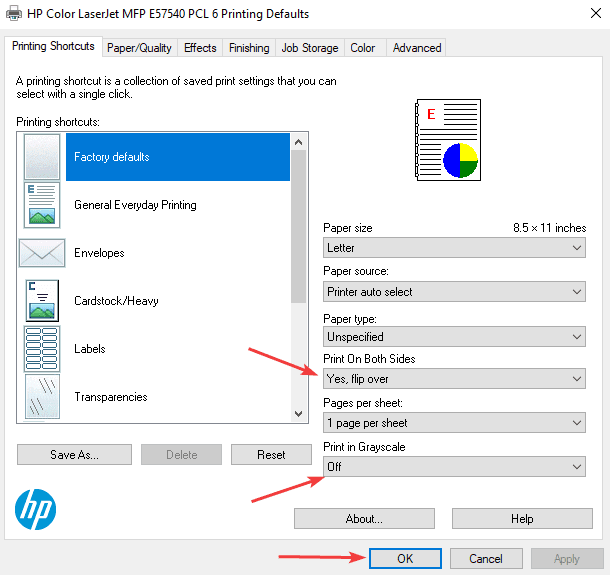Open the Paper size dropdown
Viewport: 610px width, 575px height.
point(454,247)
